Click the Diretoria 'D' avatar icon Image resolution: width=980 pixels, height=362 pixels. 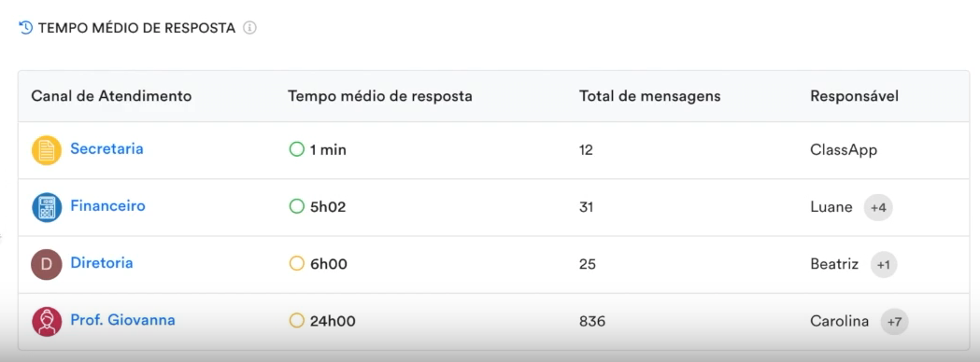(47, 264)
